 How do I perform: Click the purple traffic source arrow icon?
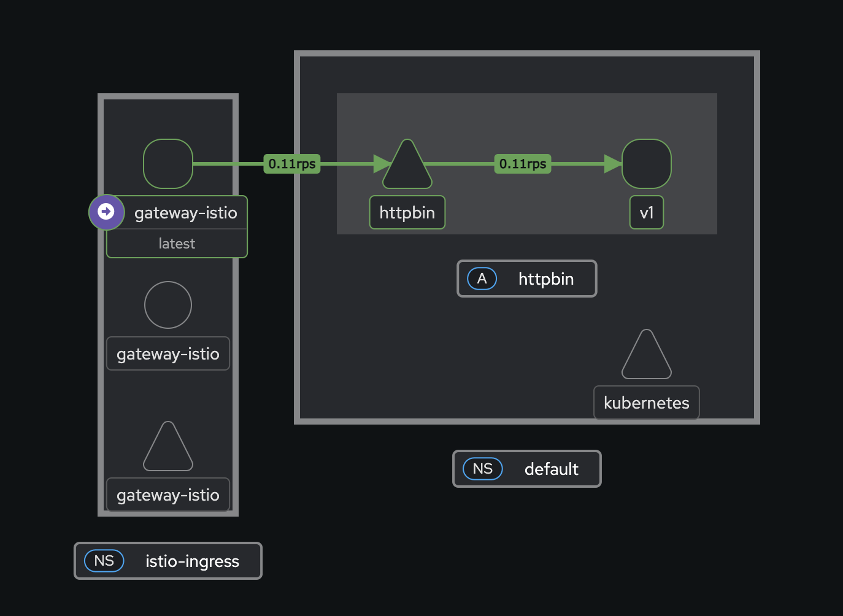point(106,212)
